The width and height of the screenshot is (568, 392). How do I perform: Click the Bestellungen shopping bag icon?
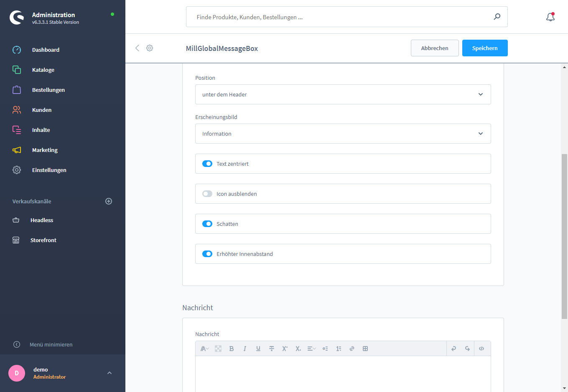click(17, 90)
